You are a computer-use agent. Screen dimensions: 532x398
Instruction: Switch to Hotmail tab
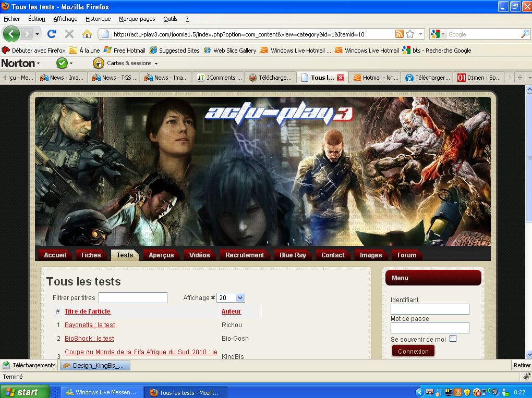tap(375, 78)
